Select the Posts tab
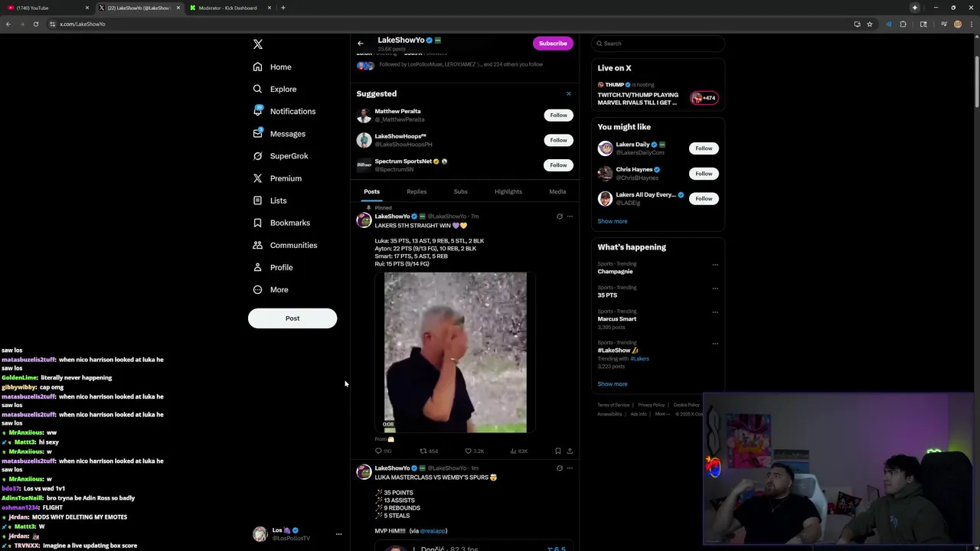The height and width of the screenshot is (551, 980). point(371,191)
